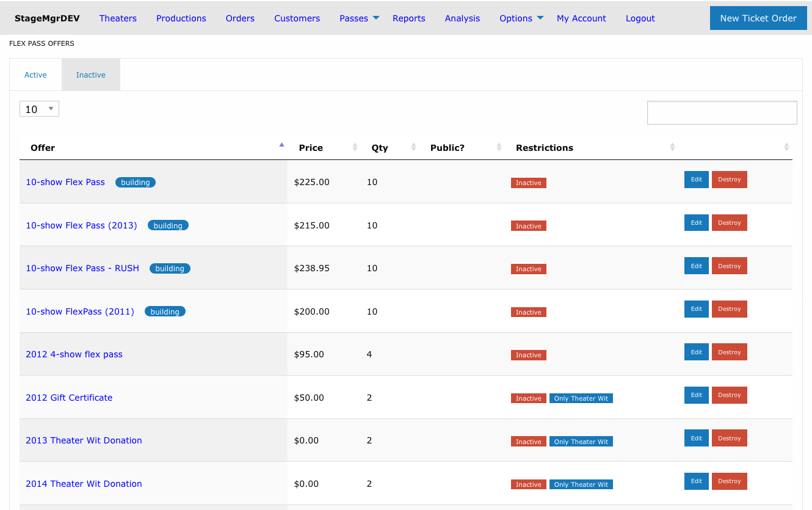Edit 10-show Flex Pass - RUSH
This screenshot has width=812, height=510.
tap(697, 266)
